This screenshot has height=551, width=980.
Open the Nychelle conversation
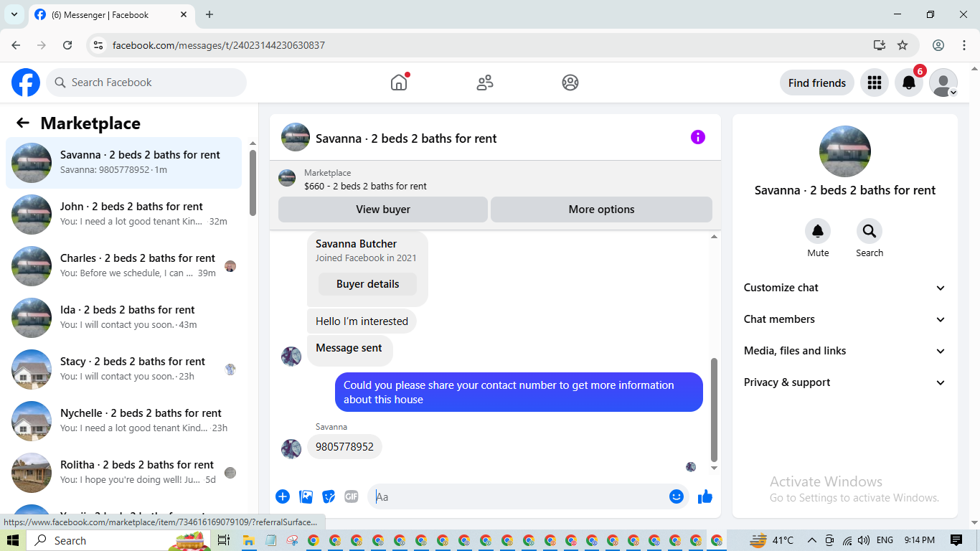(123, 421)
